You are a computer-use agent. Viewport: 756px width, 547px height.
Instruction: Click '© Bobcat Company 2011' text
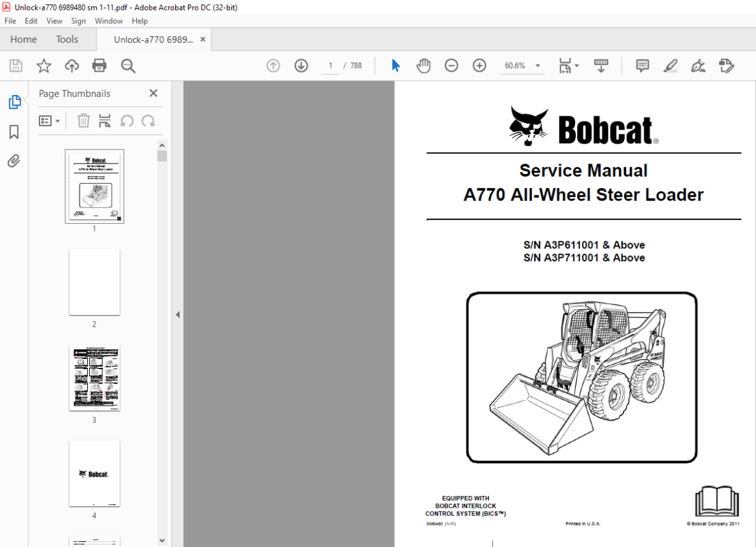713,524
